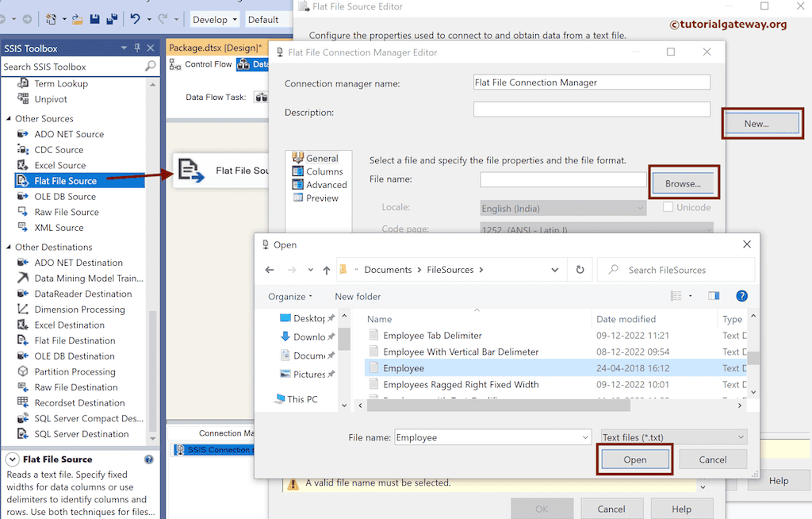812x519 pixels.
Task: Click the Save All toolbar icon
Action: pyautogui.click(x=111, y=19)
